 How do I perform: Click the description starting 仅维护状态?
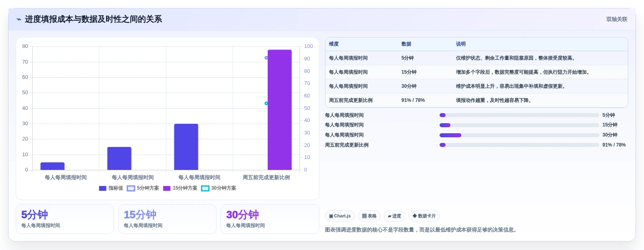click(516, 58)
